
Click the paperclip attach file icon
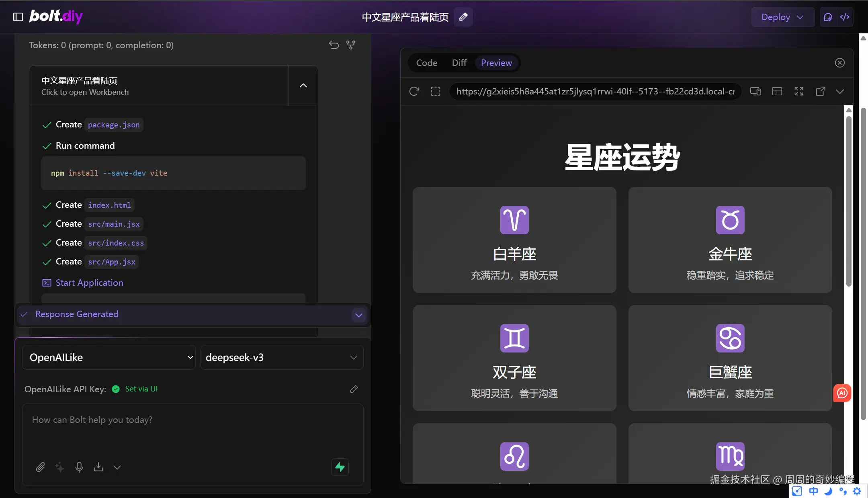click(40, 467)
